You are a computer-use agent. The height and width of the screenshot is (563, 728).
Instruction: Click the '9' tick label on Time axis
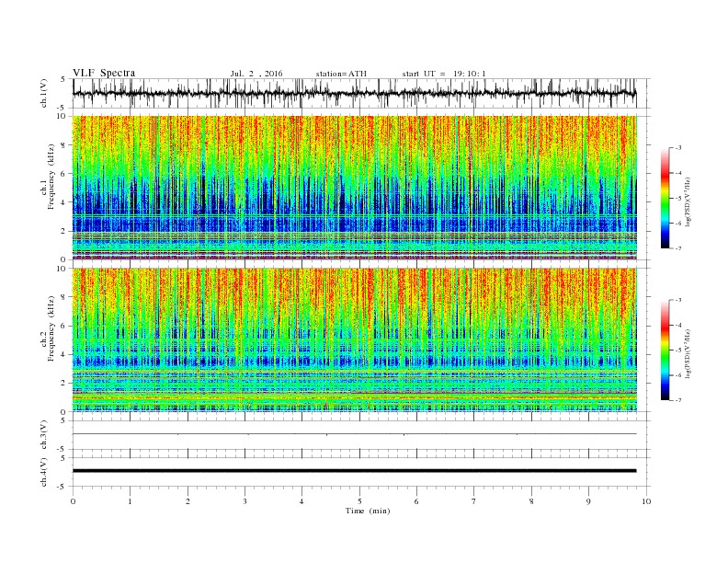click(588, 501)
